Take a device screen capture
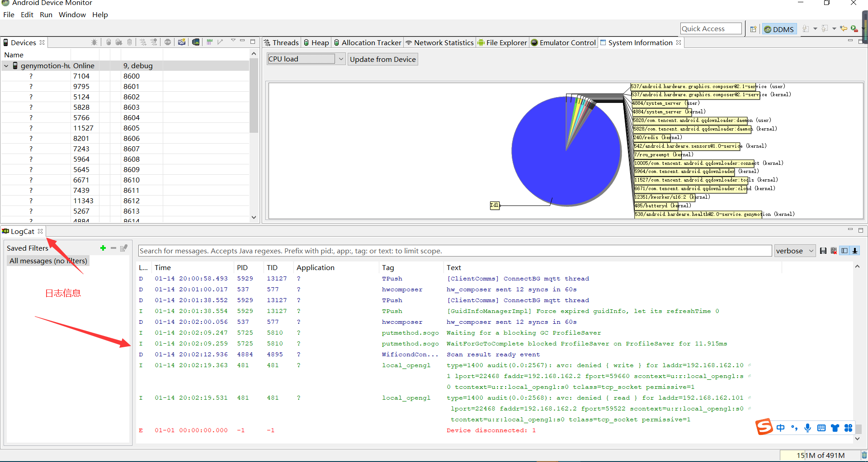868x462 pixels. tap(182, 42)
